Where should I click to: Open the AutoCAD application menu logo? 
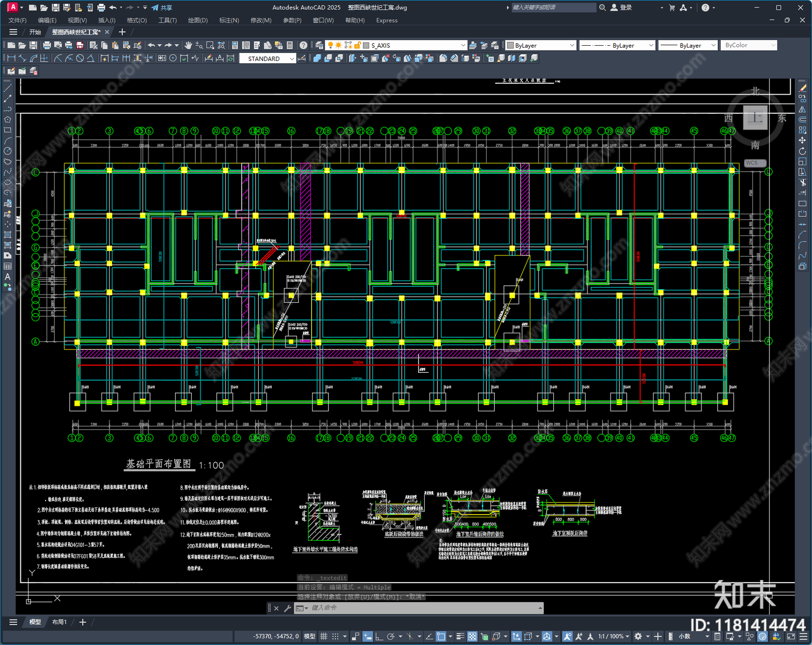(13, 7)
